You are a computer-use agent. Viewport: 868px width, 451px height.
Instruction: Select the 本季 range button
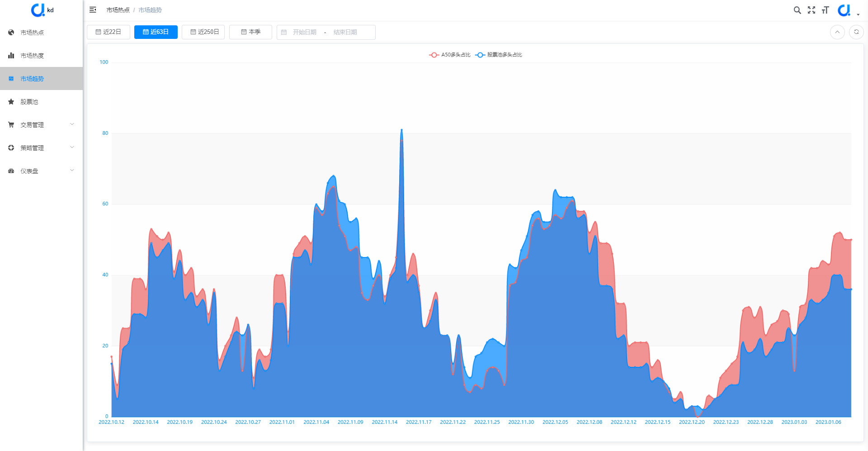tap(250, 32)
